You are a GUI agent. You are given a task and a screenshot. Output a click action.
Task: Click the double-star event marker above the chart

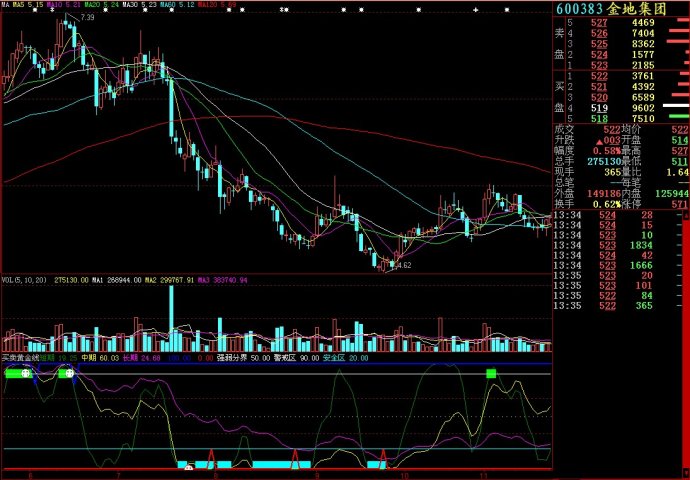click(286, 10)
